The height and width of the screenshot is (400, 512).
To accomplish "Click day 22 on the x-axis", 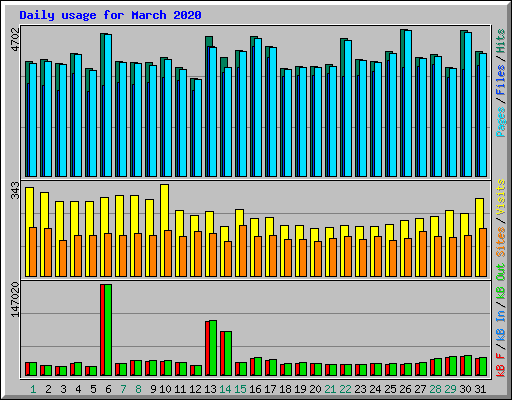I will tap(345, 389).
